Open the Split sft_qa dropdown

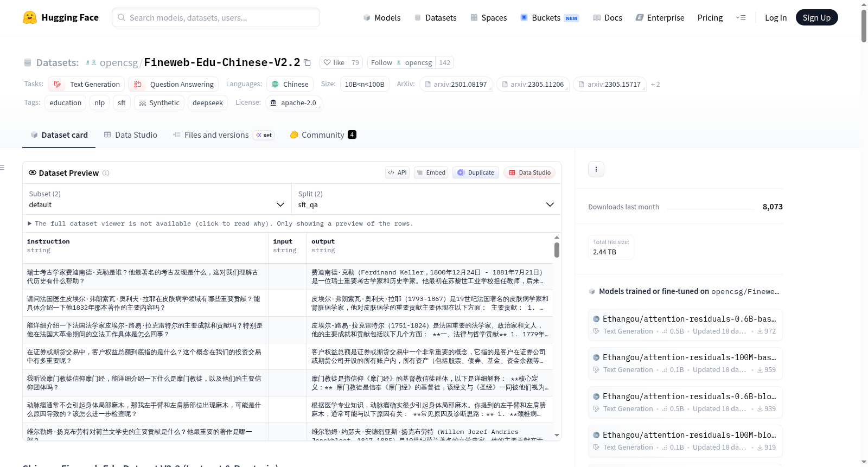tap(426, 199)
